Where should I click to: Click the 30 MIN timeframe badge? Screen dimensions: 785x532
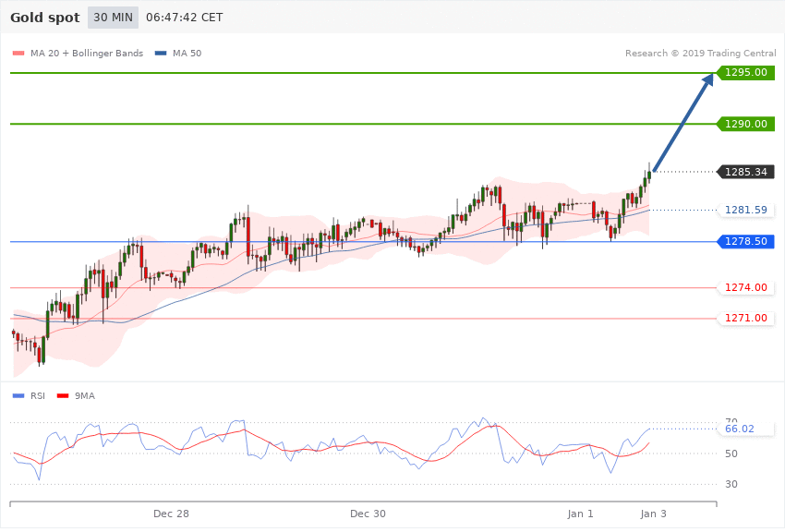[x=114, y=18]
